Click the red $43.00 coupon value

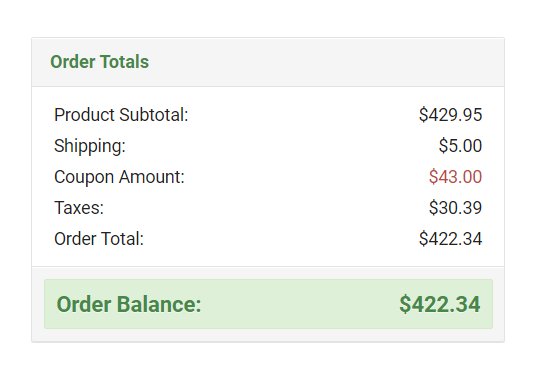click(x=455, y=177)
